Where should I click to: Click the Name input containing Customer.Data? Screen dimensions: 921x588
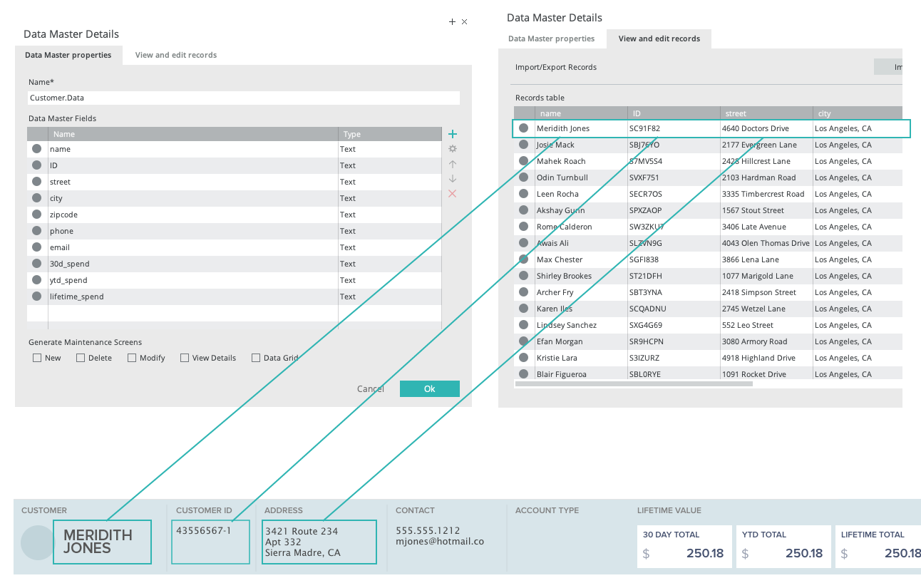[244, 98]
